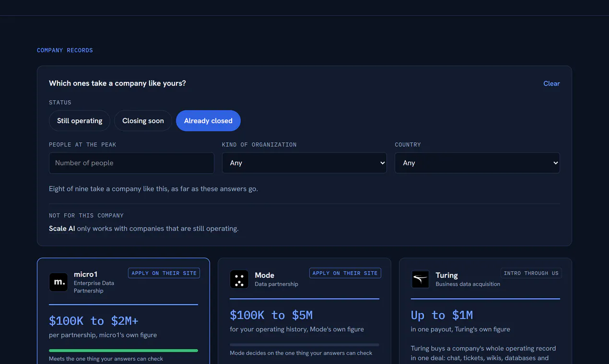The height and width of the screenshot is (364, 609).
Task: Choose the Closing soon status
Action: pos(143,121)
